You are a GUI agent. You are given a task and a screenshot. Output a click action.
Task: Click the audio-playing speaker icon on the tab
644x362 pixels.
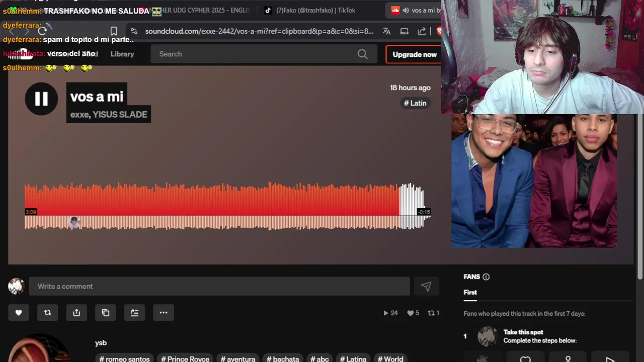pyautogui.click(x=406, y=11)
